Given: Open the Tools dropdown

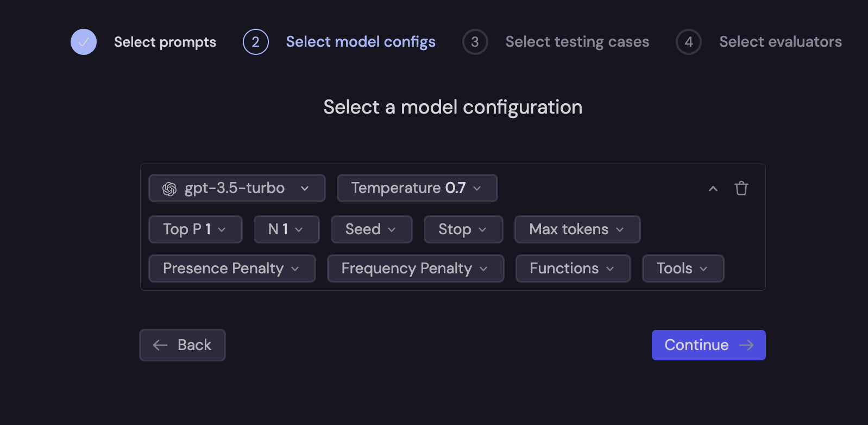Looking at the screenshot, I should click(x=683, y=268).
